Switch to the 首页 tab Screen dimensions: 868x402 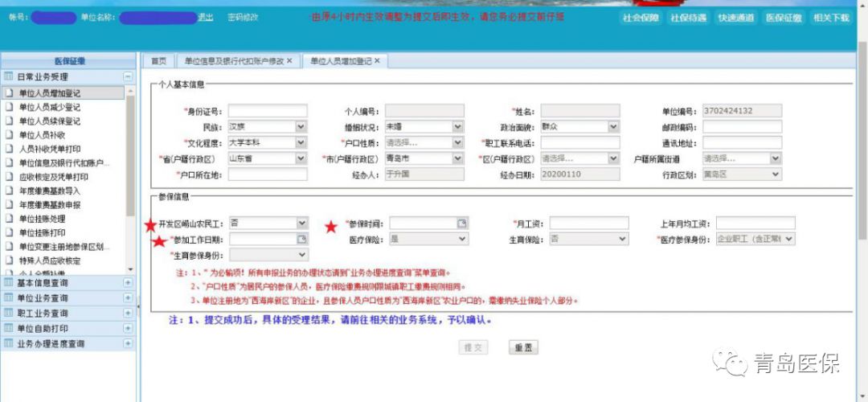pyautogui.click(x=159, y=61)
